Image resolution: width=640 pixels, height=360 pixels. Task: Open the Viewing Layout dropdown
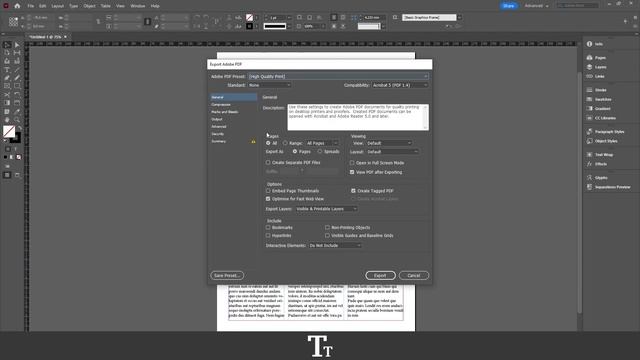coord(392,152)
